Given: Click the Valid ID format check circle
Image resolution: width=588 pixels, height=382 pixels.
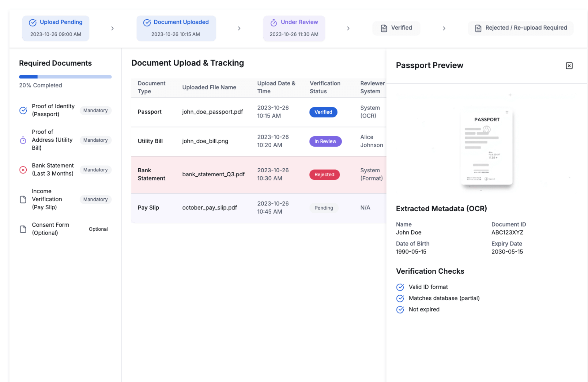Looking at the screenshot, I should 400,287.
